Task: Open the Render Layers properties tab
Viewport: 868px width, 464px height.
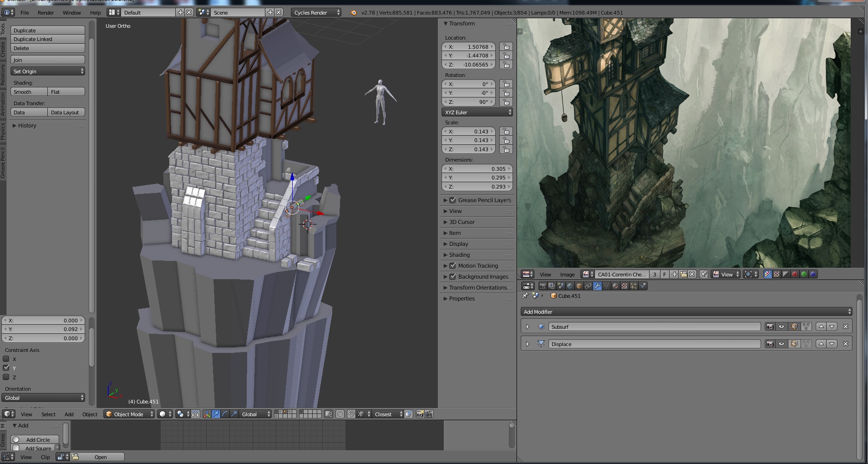Action: [552, 286]
